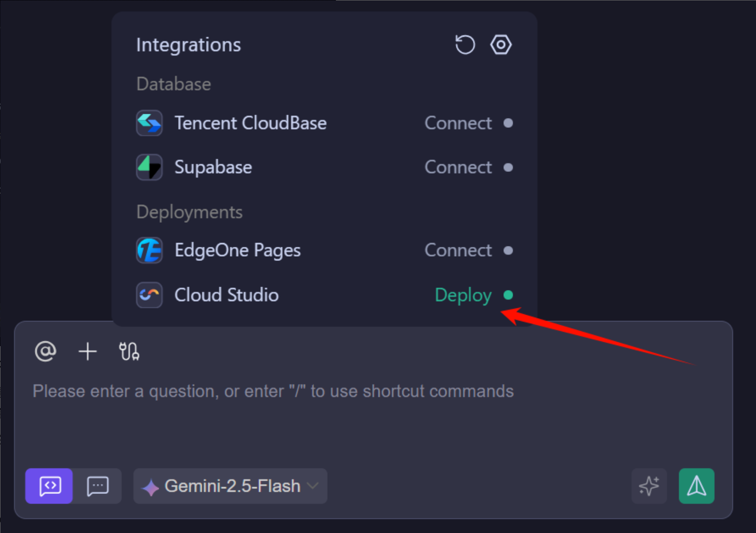Connect EdgeOne Pages deployment
The image size is (756, 533).
[458, 250]
